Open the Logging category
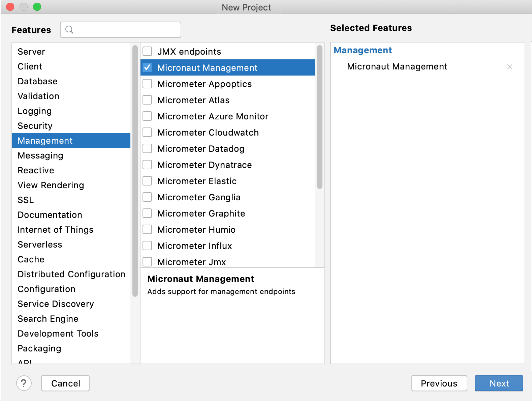Viewport: 532px width, 401px height. [x=71, y=111]
